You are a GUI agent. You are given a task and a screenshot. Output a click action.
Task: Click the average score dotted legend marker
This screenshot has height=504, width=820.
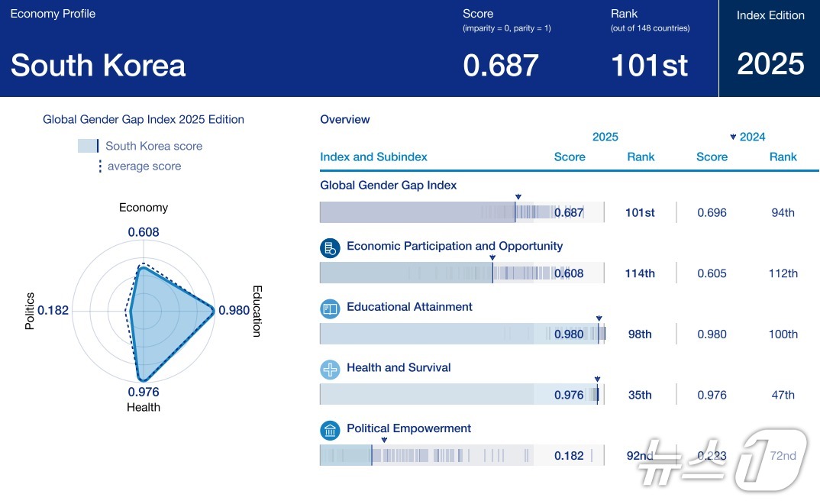click(x=100, y=166)
